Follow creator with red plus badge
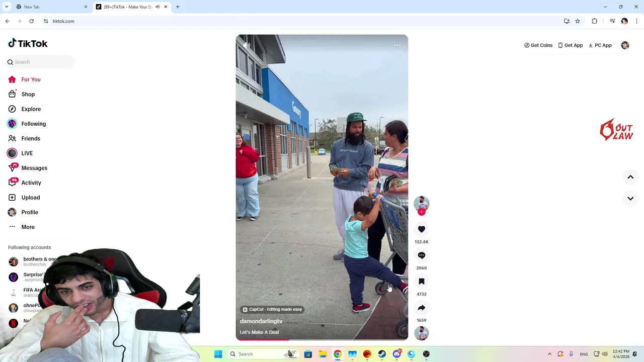The height and width of the screenshot is (362, 644). (x=422, y=212)
